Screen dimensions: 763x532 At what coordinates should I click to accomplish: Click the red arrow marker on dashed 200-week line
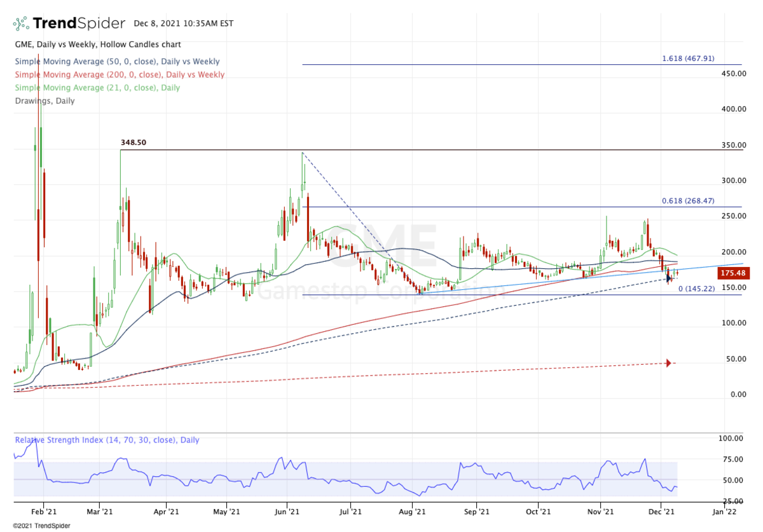(668, 363)
